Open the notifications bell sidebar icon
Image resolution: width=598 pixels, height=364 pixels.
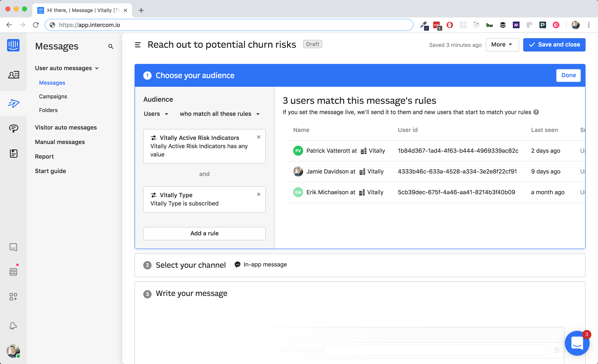point(13,326)
